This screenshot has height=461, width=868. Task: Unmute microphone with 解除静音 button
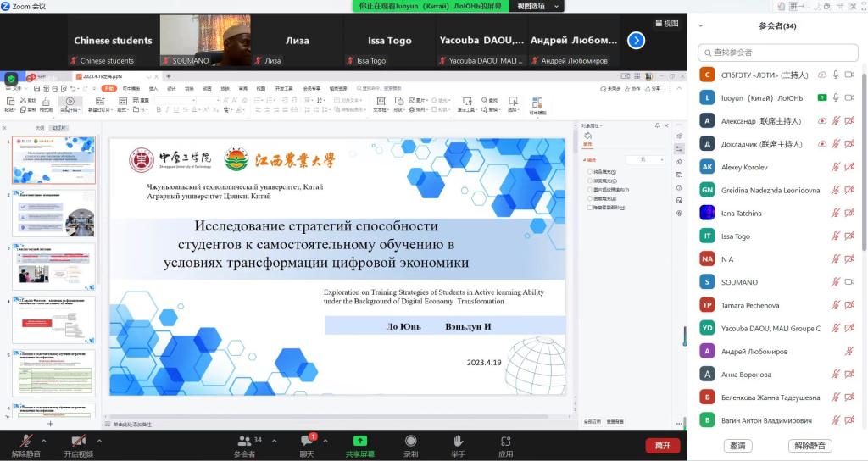tap(25, 444)
